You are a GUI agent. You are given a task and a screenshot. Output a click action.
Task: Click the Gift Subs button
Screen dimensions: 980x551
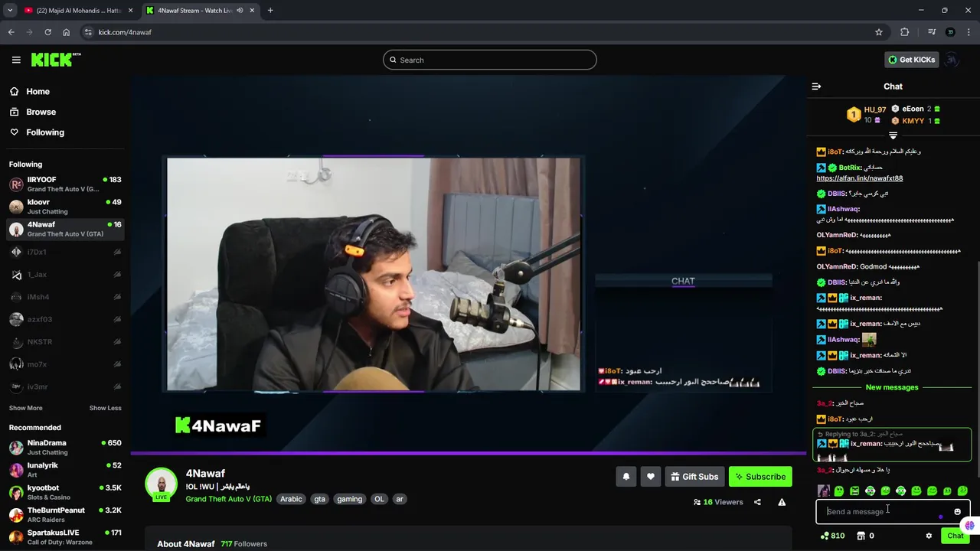coord(694,477)
